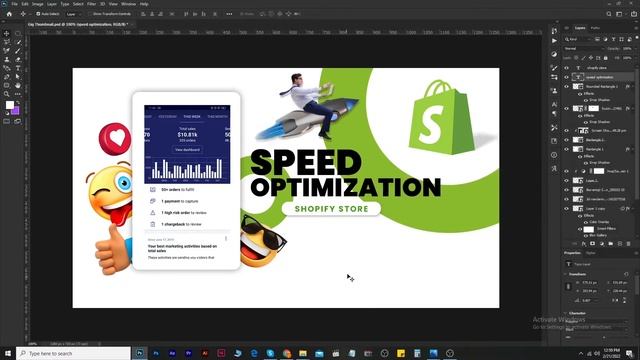Select the Properties panel tab

572,253
